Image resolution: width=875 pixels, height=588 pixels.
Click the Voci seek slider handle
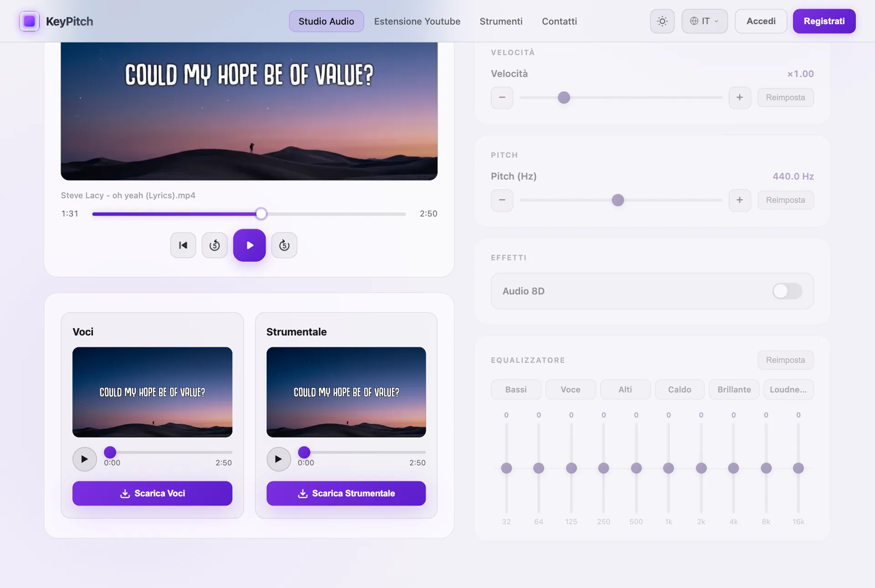coord(110,452)
